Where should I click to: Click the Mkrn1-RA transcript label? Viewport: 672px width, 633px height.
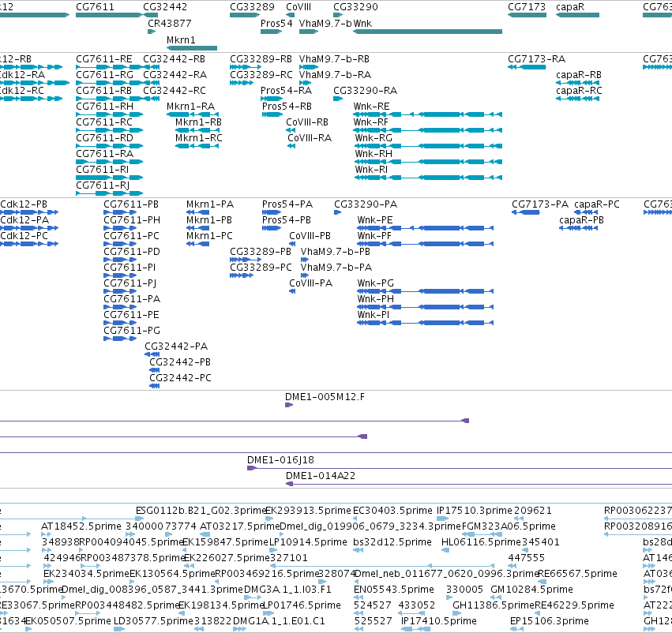[x=190, y=107]
